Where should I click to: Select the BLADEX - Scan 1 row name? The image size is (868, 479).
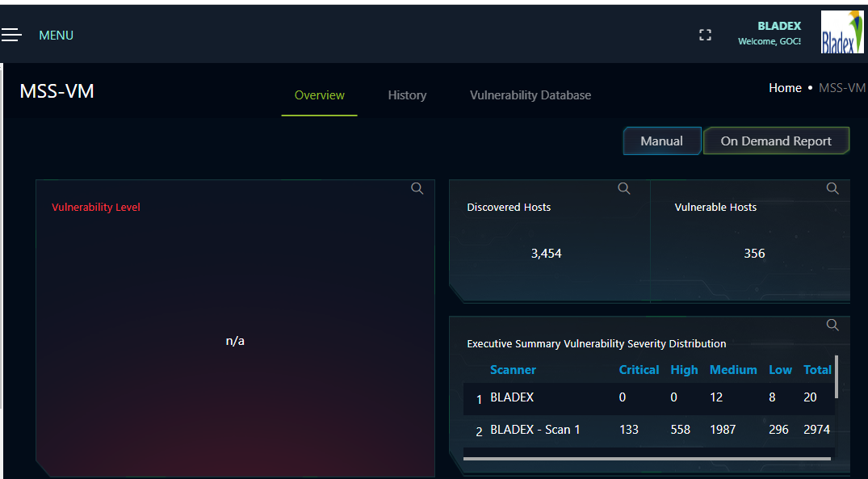point(535,430)
